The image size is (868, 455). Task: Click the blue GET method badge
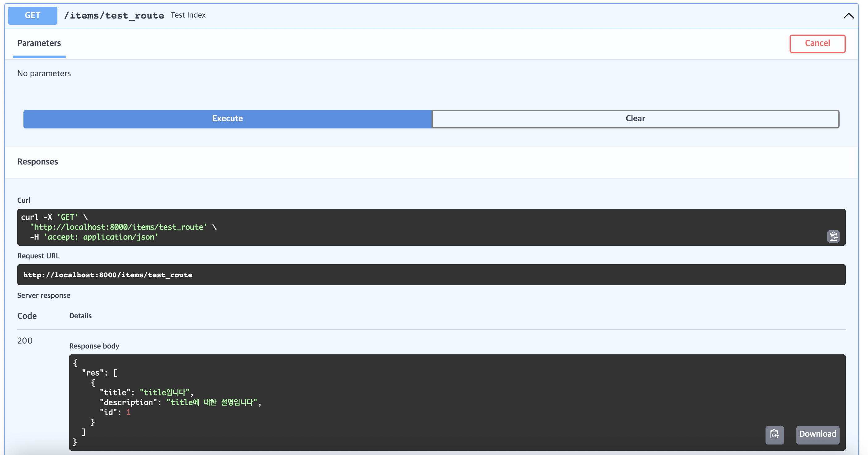[x=33, y=15]
